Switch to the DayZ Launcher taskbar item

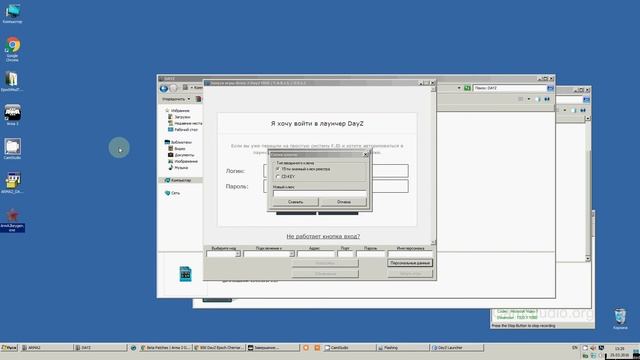(456, 348)
